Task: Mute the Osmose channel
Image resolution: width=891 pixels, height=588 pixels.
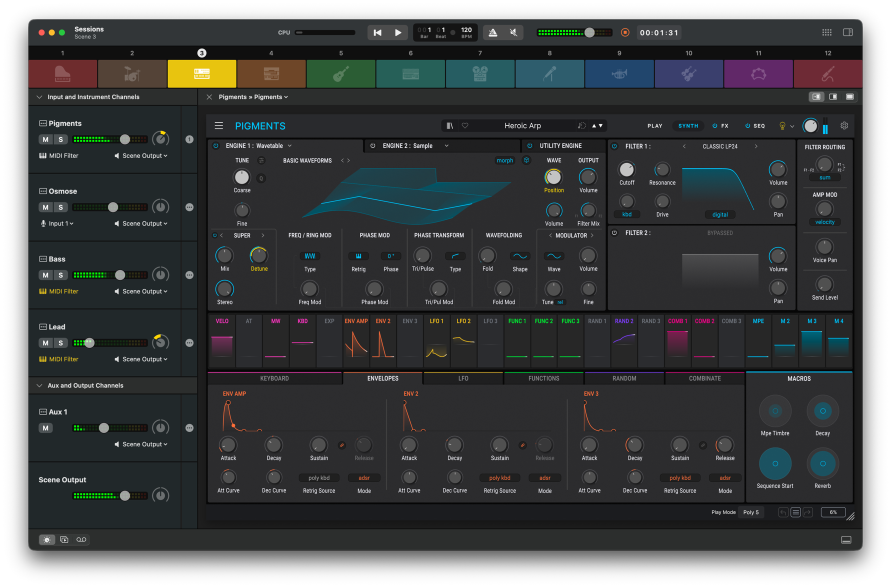Action: tap(45, 207)
